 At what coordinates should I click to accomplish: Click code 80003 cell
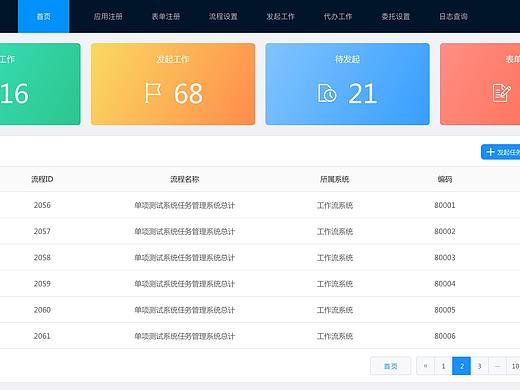[445, 257]
